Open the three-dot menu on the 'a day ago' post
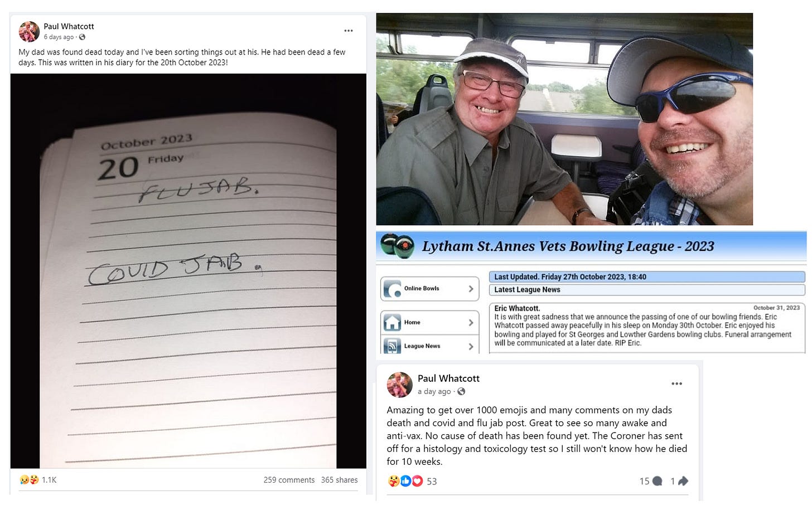This screenshot has height=515, width=812. (x=676, y=383)
